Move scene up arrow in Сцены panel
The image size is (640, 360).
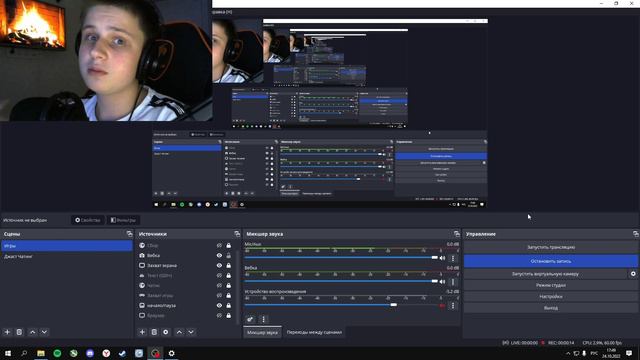33,332
